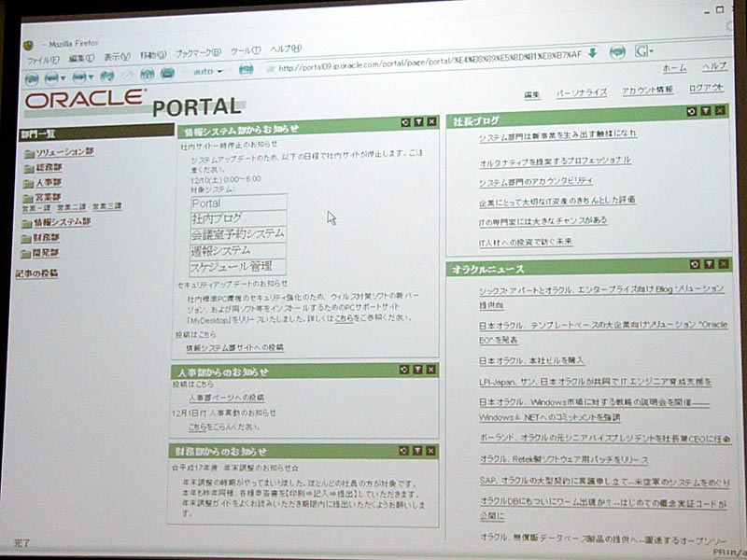
Task: Collapse the 人事部からのお知らせ portlet
Action: pos(417,370)
